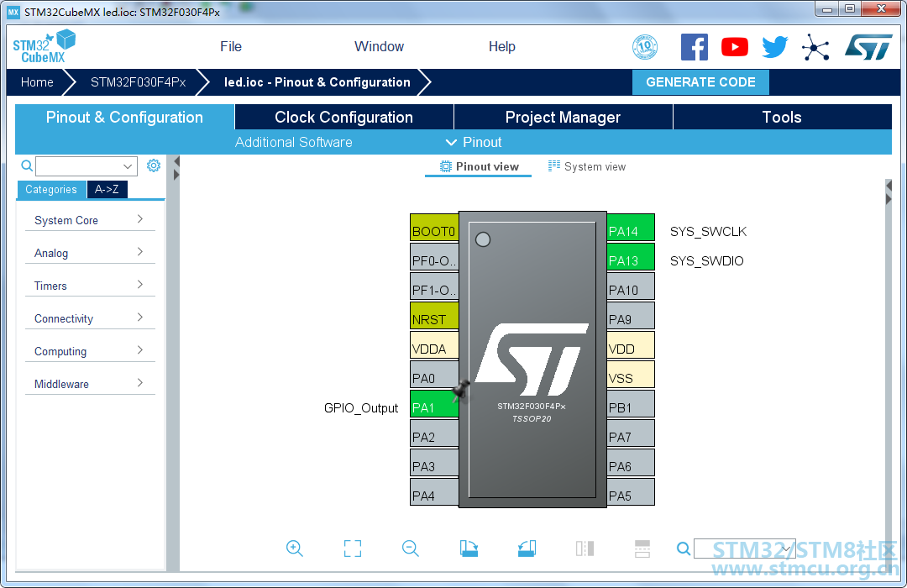Click the ST community network icon
907x588 pixels.
tap(815, 47)
